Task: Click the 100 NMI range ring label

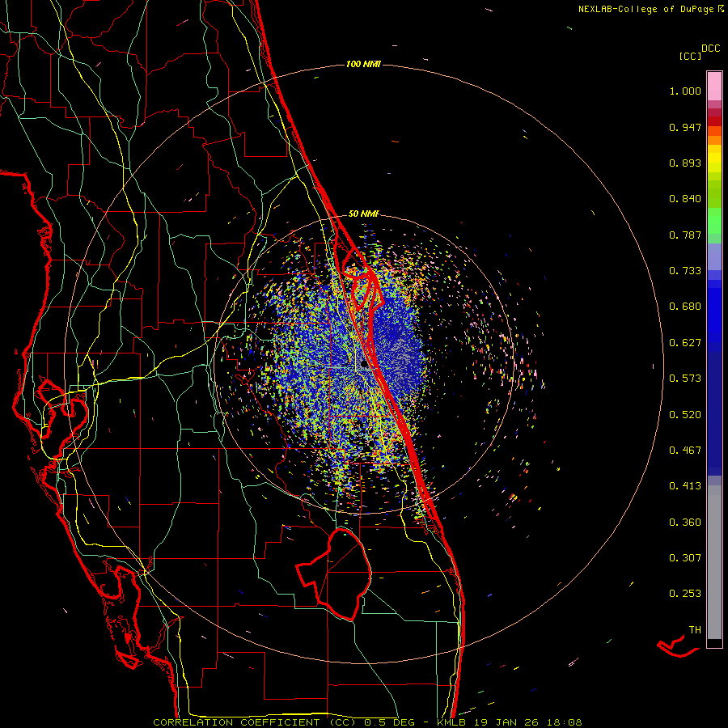Action: (x=363, y=64)
